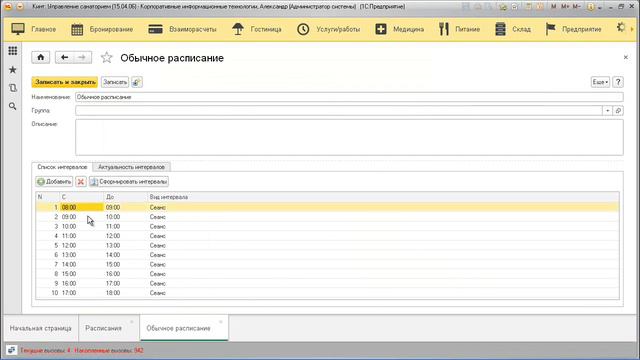Open the Гостиница section

[x=256, y=29]
